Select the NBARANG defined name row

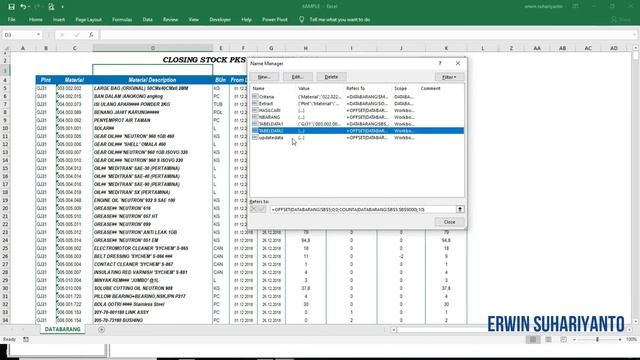point(357,117)
